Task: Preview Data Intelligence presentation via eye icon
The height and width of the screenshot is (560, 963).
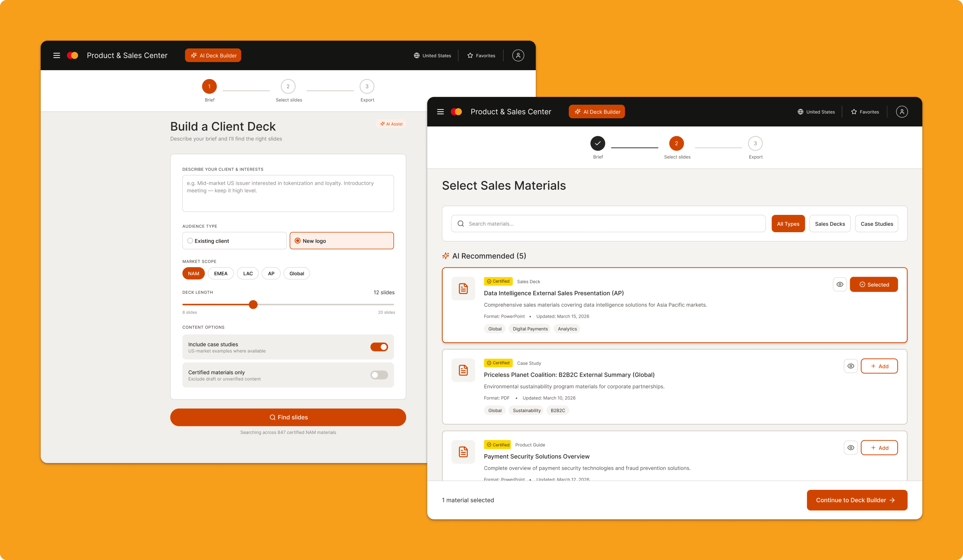Action: [x=840, y=284]
